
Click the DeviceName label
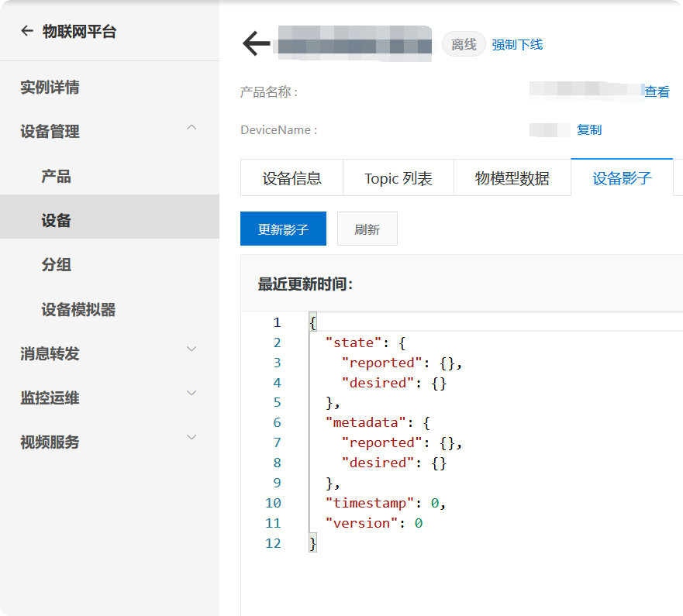(x=279, y=129)
